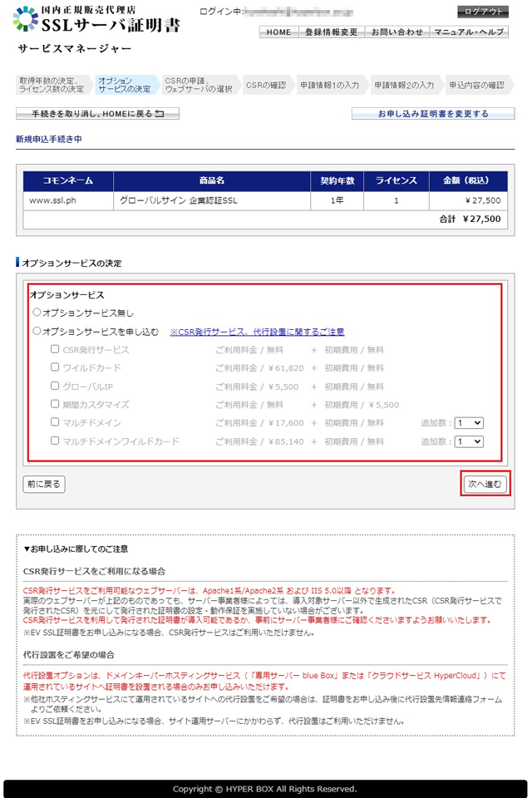This screenshot has width=532, height=798.
Task: Enable the ワイルドカード option checkbox
Action: (x=55, y=367)
